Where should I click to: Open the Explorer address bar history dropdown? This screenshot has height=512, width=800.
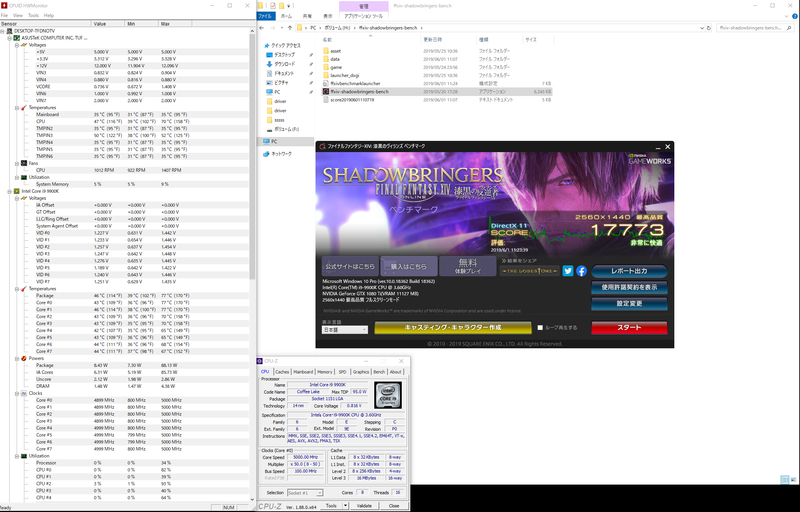tap(702, 28)
